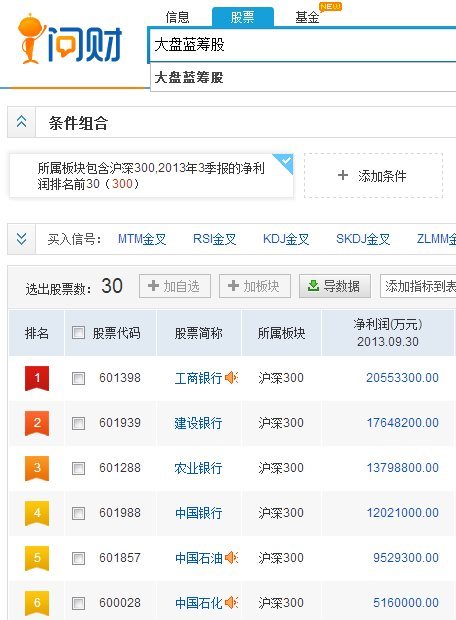456x620 pixels.
Task: Click the speaker icon beside 工商银行
Action: coord(231,378)
